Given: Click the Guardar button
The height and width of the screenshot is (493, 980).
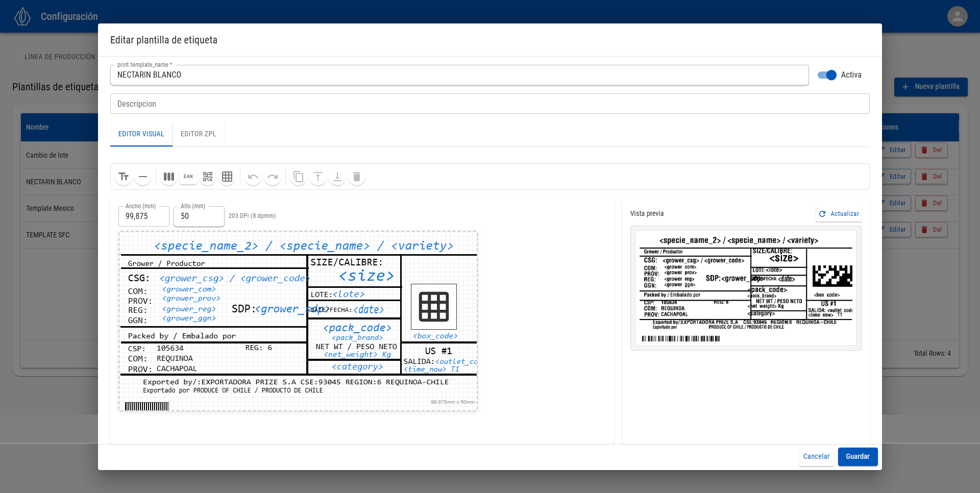Looking at the screenshot, I should tap(857, 457).
